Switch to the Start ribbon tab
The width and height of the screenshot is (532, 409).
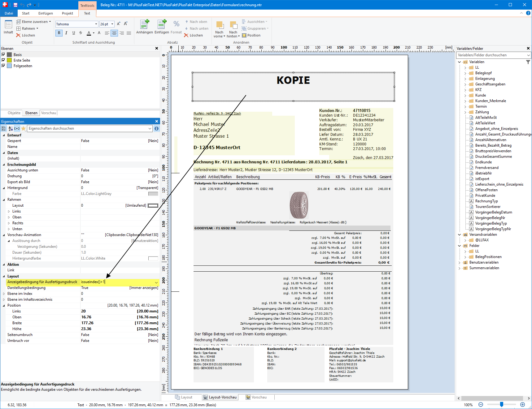tap(26, 13)
